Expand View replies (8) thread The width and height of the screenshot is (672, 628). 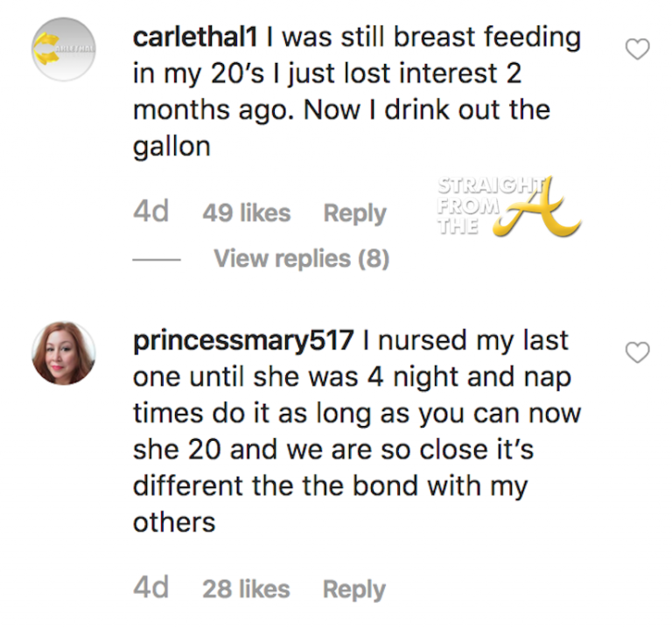302,259
